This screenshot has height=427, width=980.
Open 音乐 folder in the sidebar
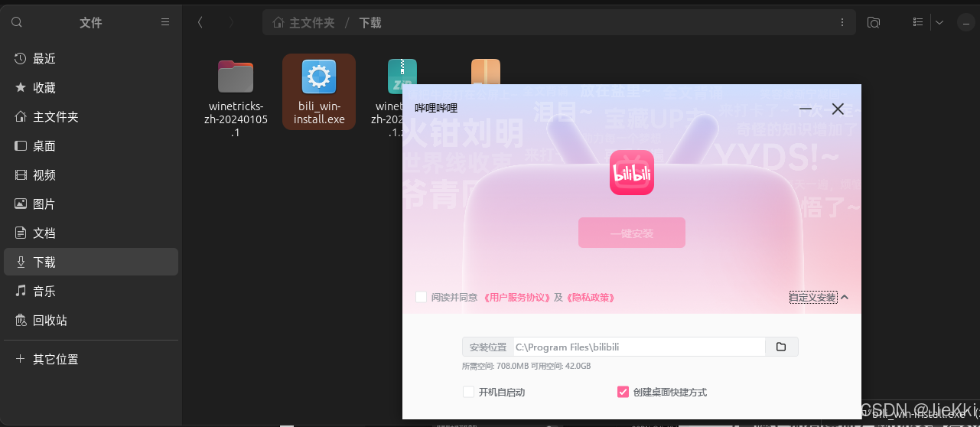pos(91,292)
